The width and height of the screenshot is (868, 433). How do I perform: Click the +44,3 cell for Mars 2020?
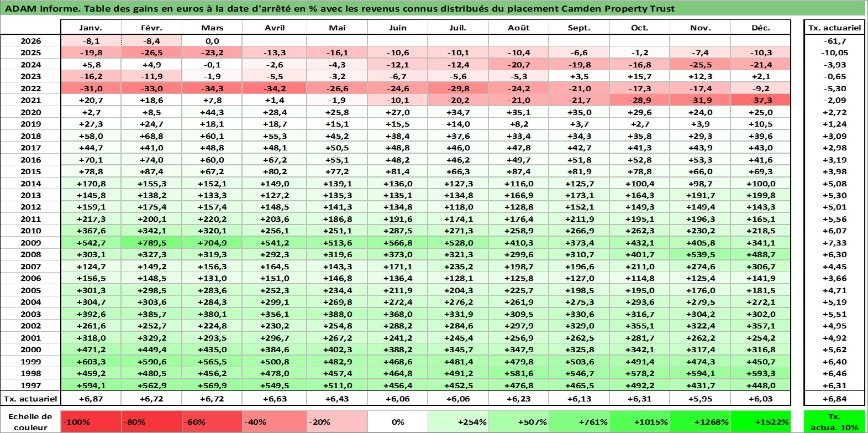coord(212,112)
